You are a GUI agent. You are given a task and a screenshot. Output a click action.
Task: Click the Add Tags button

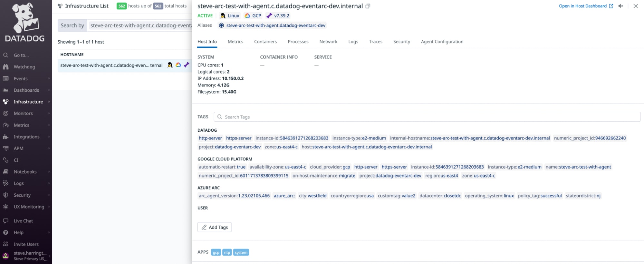[214, 227]
